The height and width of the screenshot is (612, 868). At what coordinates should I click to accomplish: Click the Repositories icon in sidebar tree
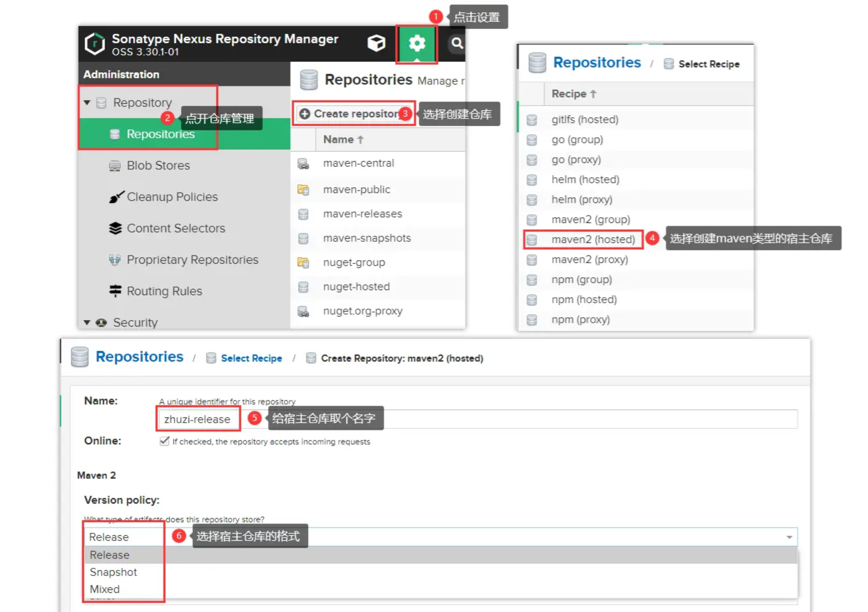114,134
